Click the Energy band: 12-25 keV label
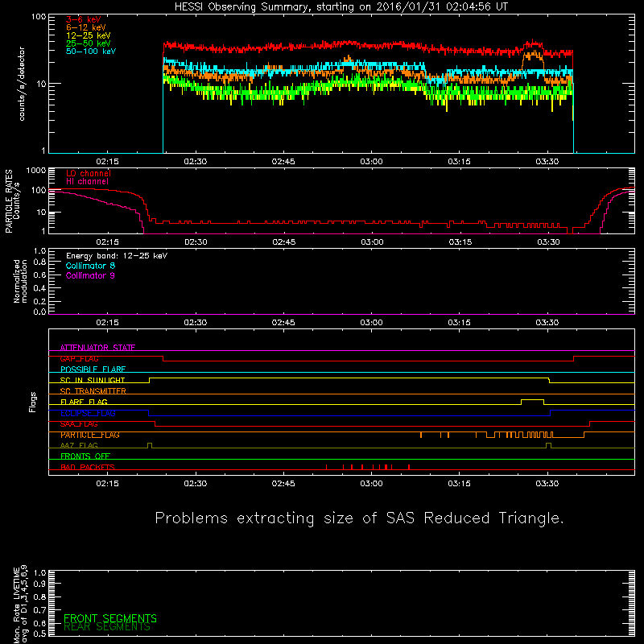The image size is (644, 644). [117, 256]
